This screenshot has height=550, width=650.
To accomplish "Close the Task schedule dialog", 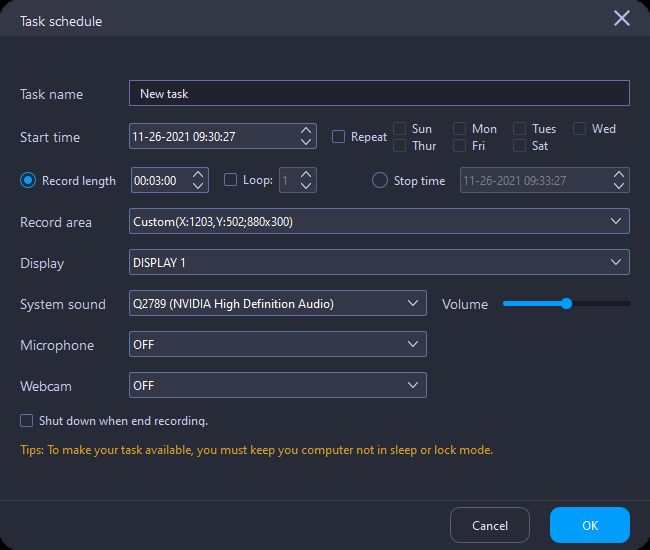I will point(622,19).
